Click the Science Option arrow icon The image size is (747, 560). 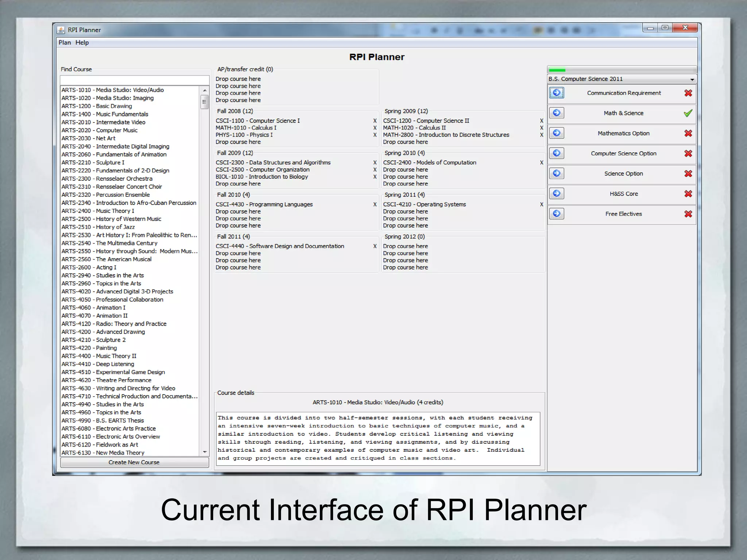pyautogui.click(x=557, y=174)
